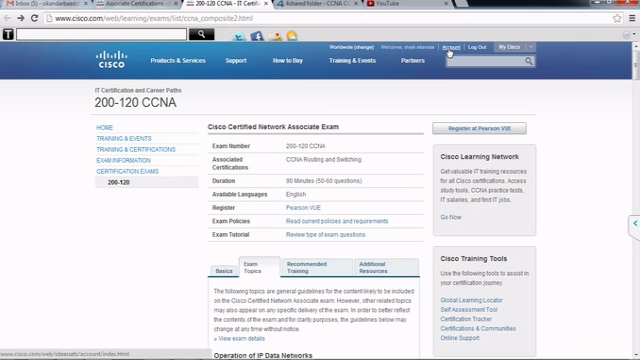Expand the side panel blue arrow tab
The image size is (640, 360).
635,224
